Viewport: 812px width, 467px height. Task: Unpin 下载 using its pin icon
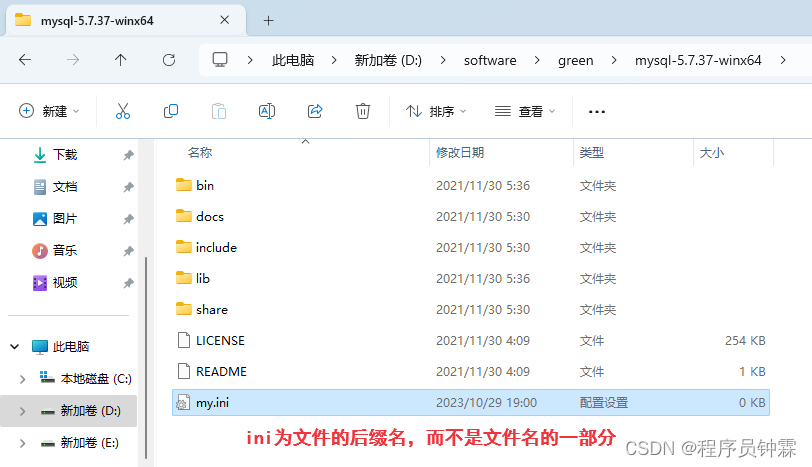(128, 155)
